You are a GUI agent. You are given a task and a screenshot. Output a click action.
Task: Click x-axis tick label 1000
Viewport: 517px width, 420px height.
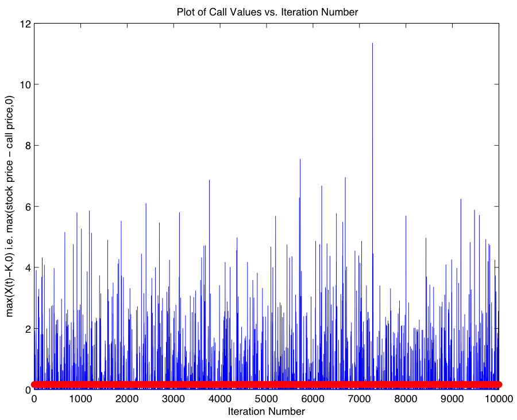(80, 400)
